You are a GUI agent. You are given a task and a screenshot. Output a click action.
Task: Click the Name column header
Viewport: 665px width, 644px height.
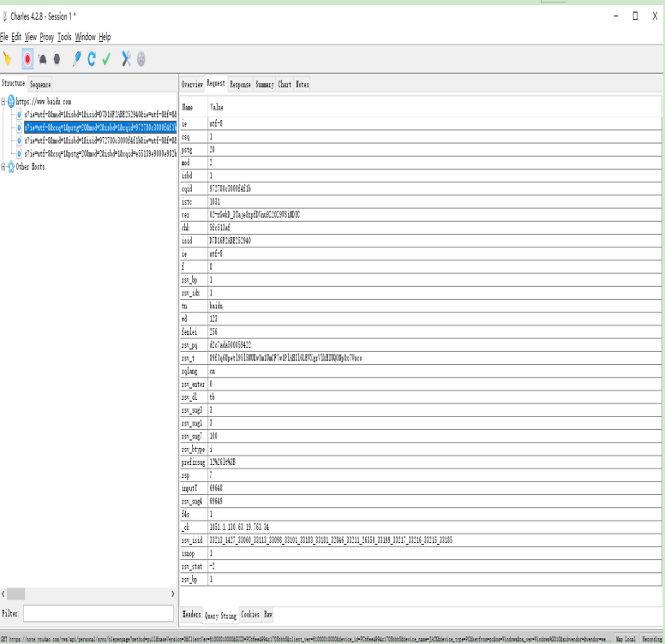(x=194, y=107)
